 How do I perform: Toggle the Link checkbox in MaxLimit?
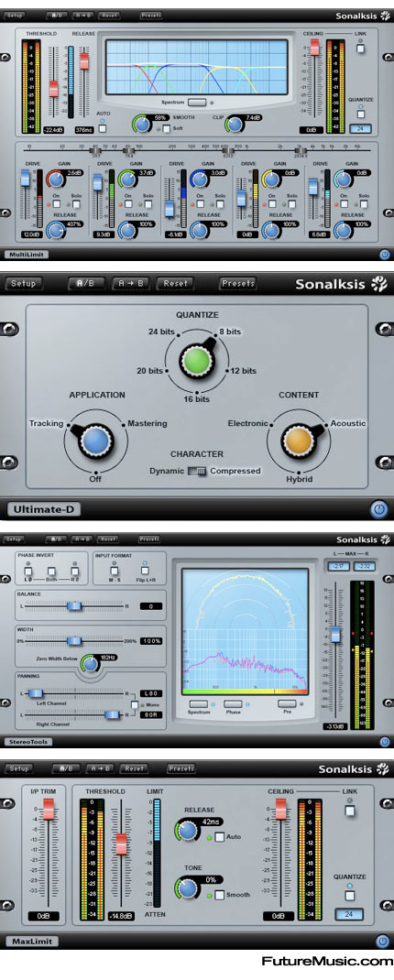coord(350,811)
